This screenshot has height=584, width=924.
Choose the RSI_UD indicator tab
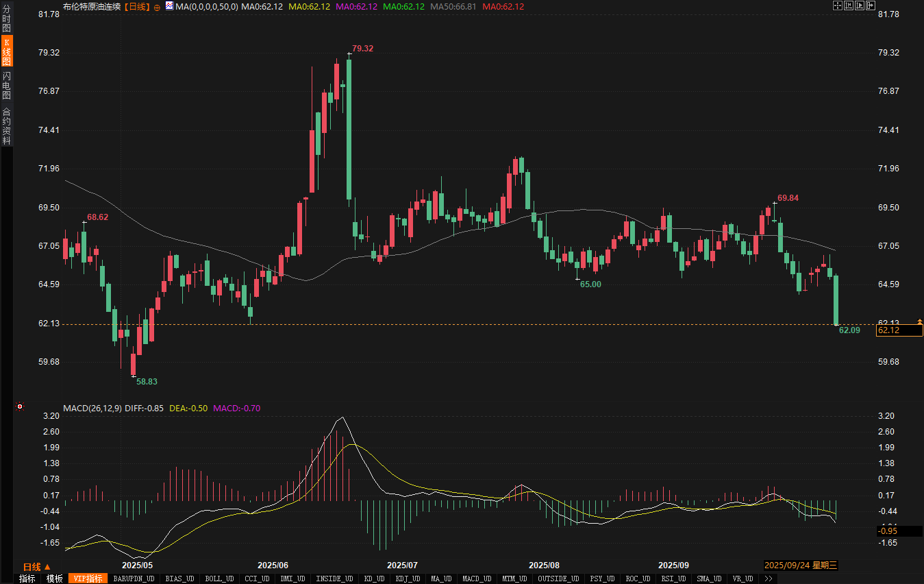coord(671,579)
